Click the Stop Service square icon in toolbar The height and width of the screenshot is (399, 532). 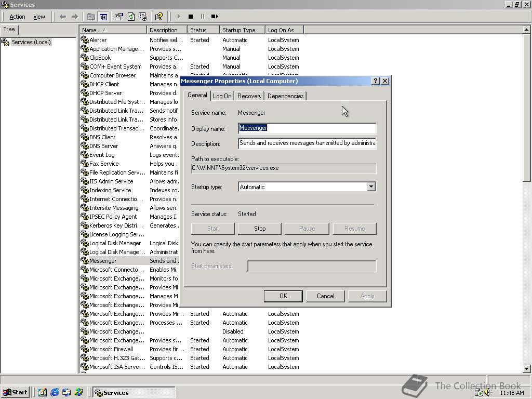(x=191, y=16)
